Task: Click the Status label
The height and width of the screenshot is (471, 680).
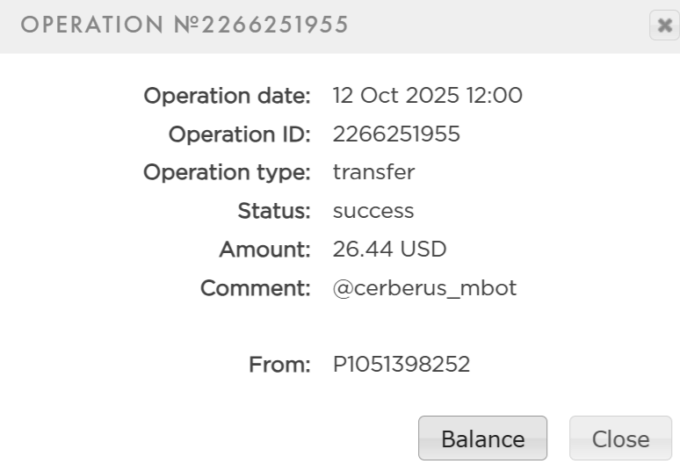Action: pyautogui.click(x=274, y=211)
